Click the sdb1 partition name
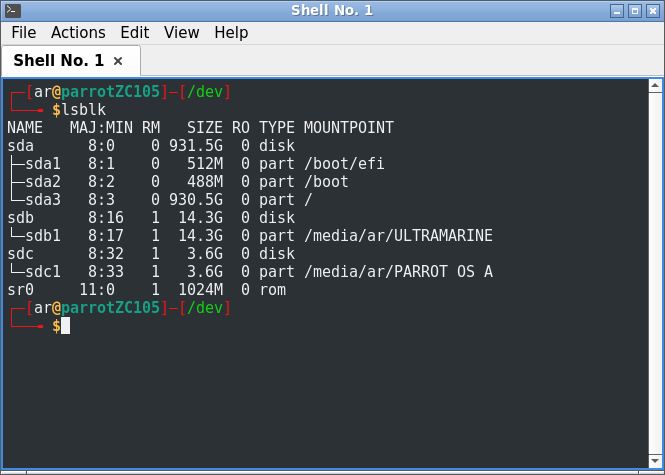This screenshot has width=665, height=475. point(43,235)
